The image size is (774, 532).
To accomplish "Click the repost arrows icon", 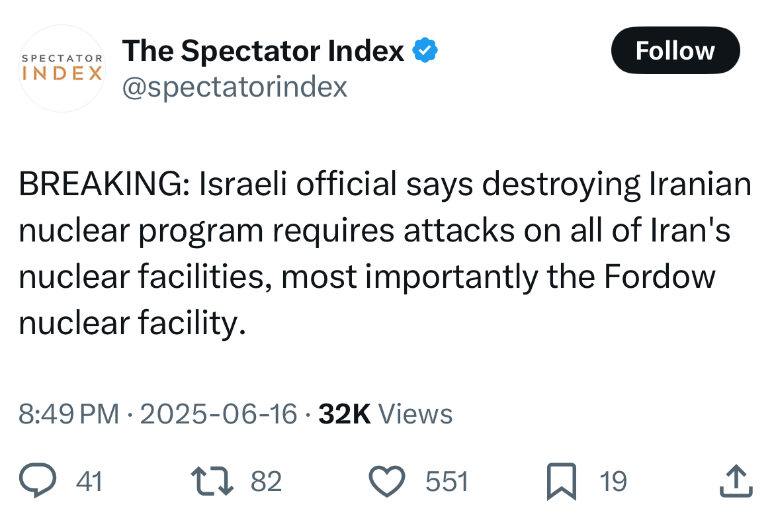I will (x=212, y=481).
